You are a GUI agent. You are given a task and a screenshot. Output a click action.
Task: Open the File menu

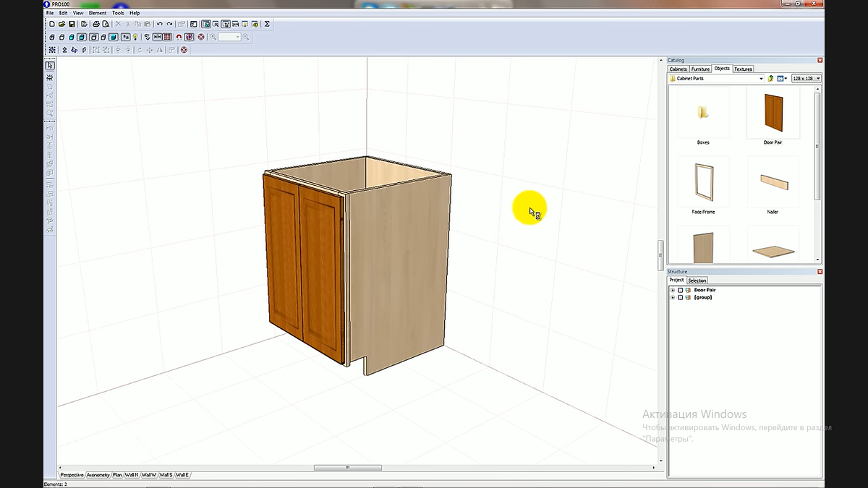pos(50,13)
